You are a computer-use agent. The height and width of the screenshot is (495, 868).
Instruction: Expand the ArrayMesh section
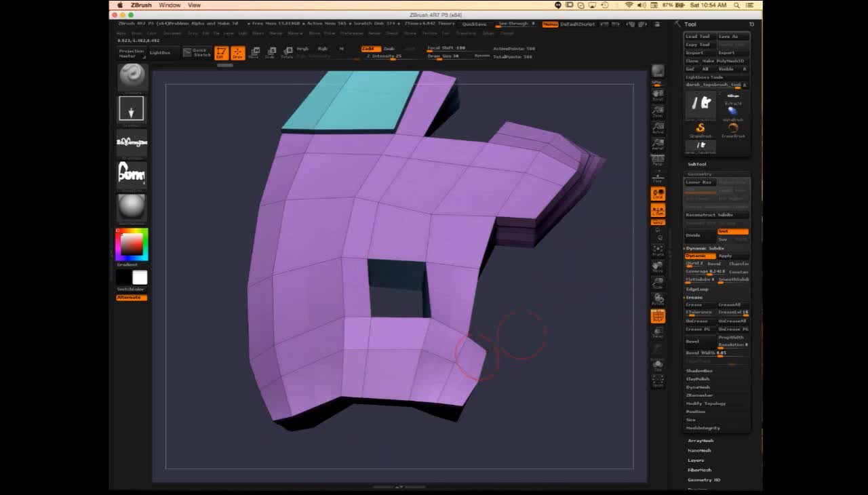pyautogui.click(x=701, y=441)
